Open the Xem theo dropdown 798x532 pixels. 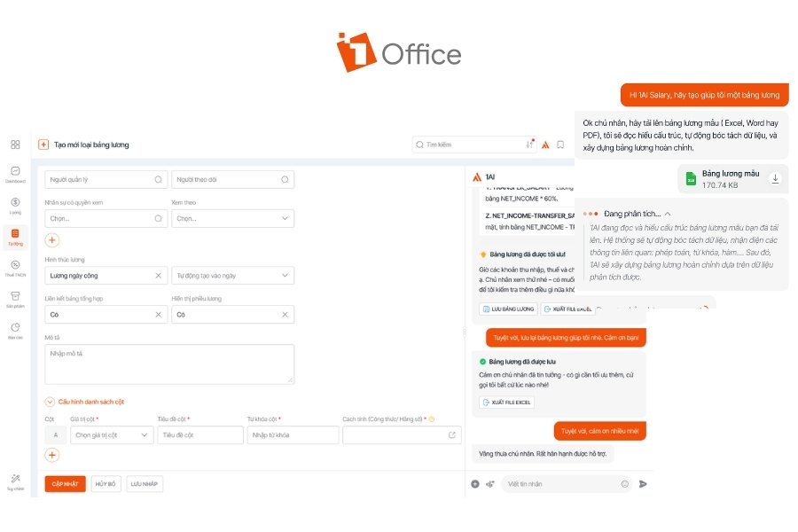pyautogui.click(x=233, y=218)
